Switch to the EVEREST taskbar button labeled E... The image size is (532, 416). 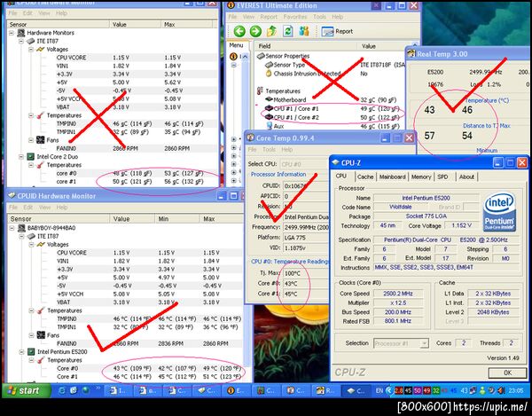[236, 390]
